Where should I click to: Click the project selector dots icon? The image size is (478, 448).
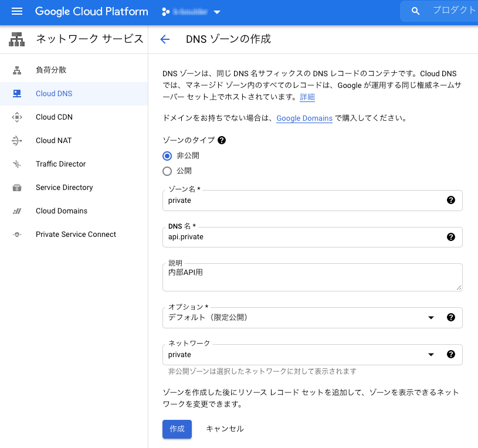(165, 12)
